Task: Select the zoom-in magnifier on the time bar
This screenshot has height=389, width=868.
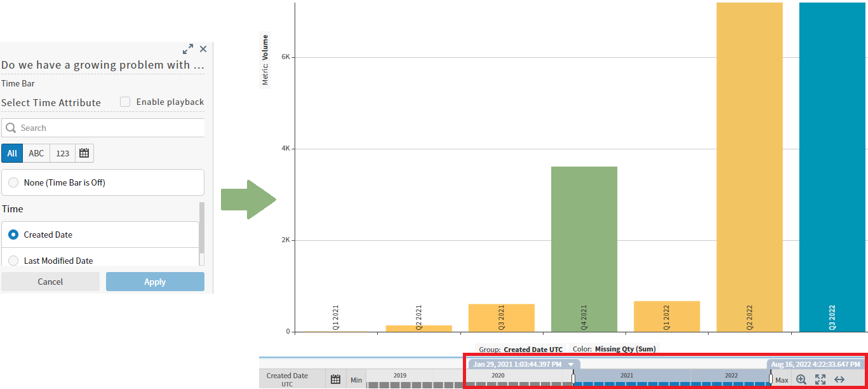Action: pos(801,379)
